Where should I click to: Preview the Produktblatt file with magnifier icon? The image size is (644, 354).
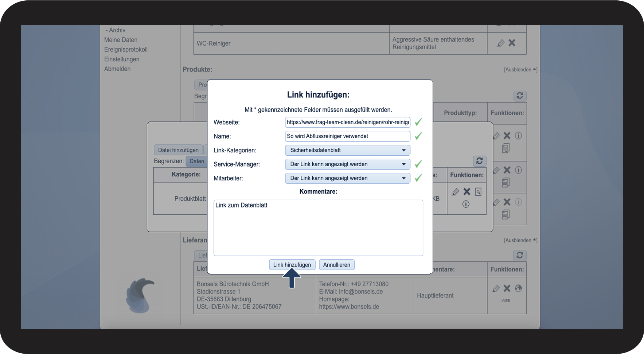point(478,192)
